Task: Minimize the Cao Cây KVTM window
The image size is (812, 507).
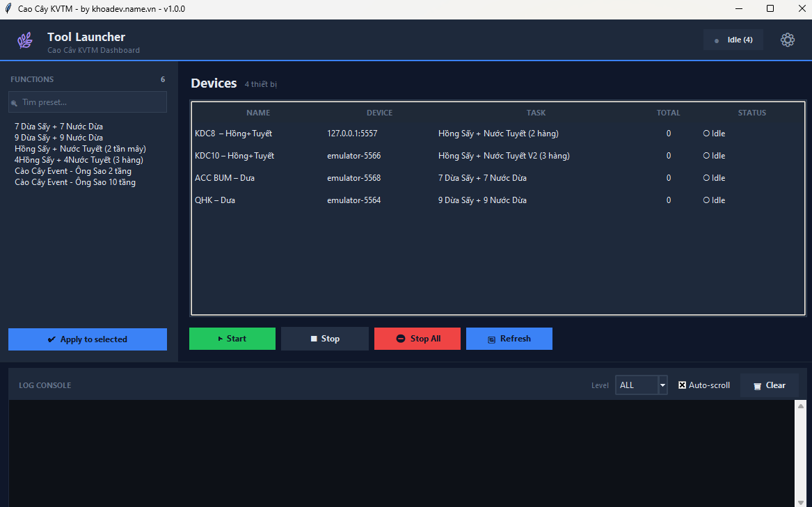Action: [x=738, y=9]
